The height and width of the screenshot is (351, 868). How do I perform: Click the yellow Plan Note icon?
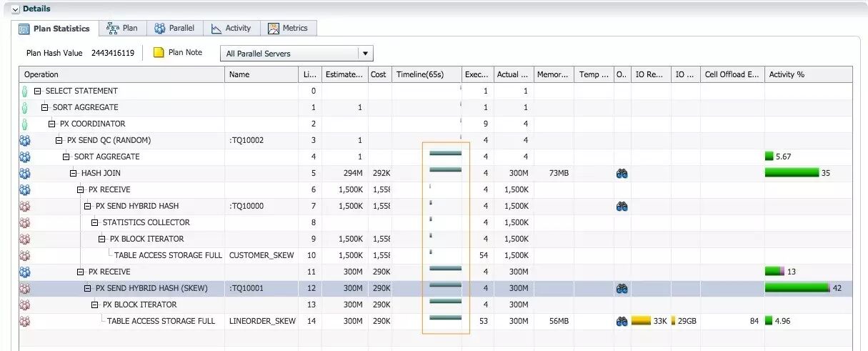159,52
